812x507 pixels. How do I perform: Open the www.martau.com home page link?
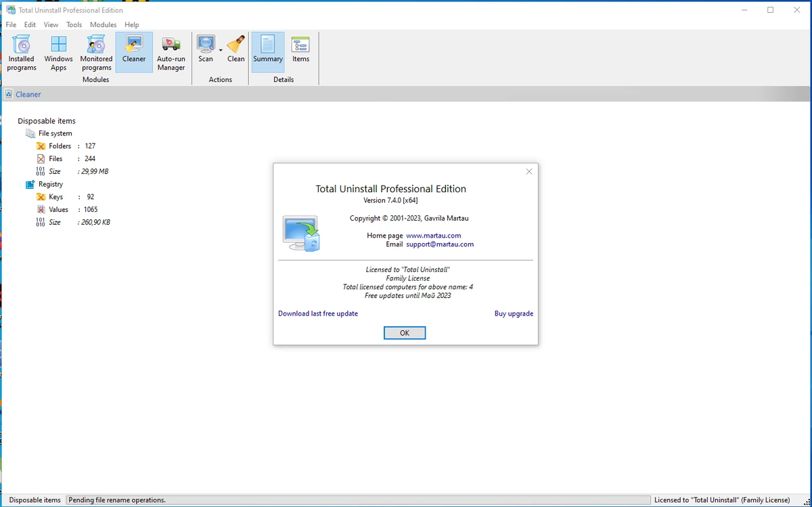434,236
